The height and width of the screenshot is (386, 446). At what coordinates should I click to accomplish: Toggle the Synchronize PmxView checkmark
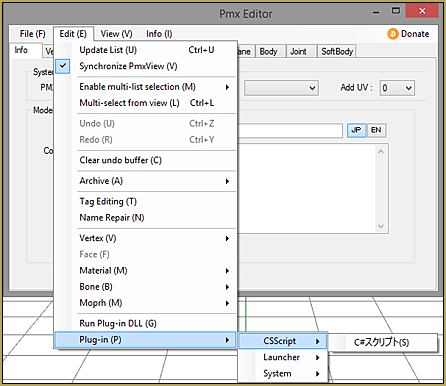tap(63, 66)
